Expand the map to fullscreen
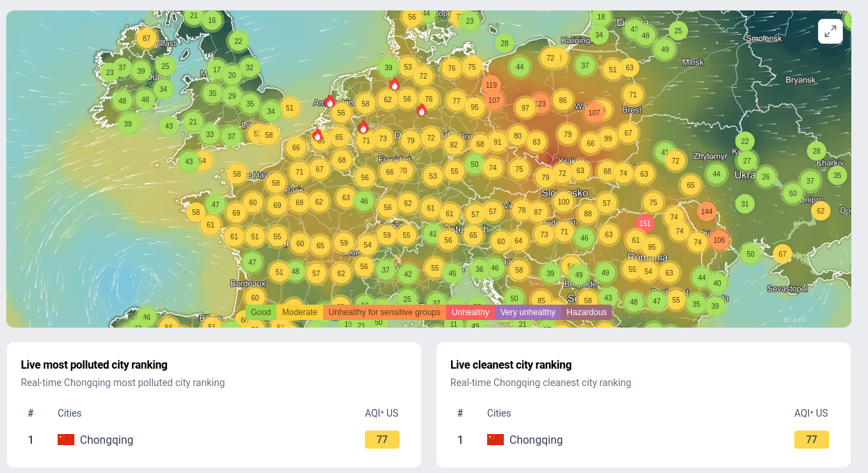 click(x=830, y=31)
